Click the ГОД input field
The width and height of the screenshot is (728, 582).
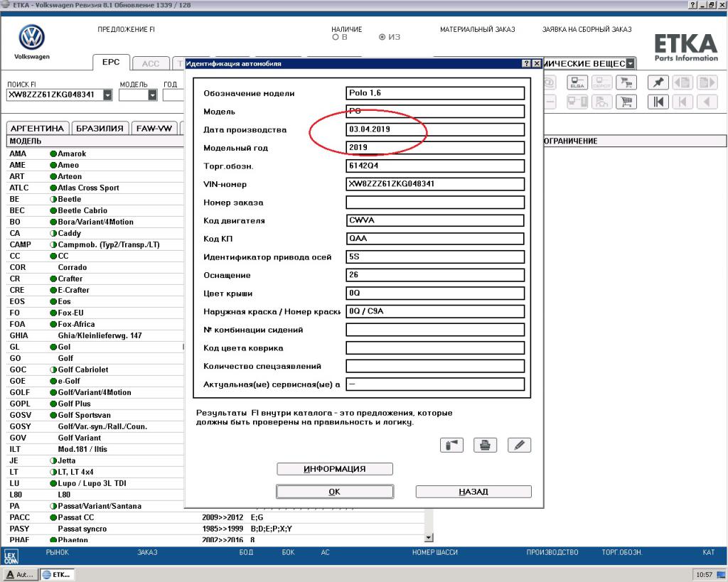[x=173, y=95]
